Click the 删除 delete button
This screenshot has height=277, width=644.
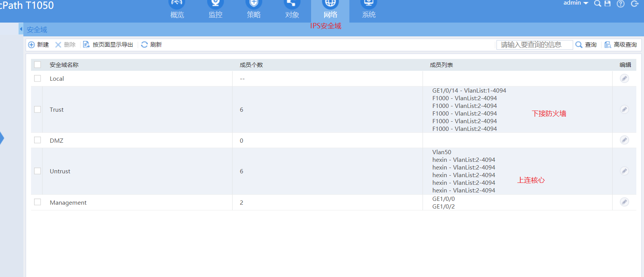click(66, 45)
